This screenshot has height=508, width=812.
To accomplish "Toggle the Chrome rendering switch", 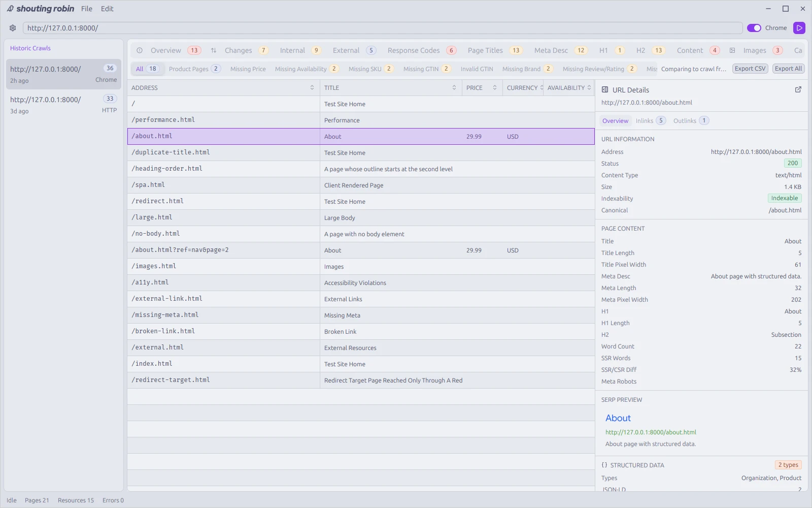I will (x=754, y=28).
